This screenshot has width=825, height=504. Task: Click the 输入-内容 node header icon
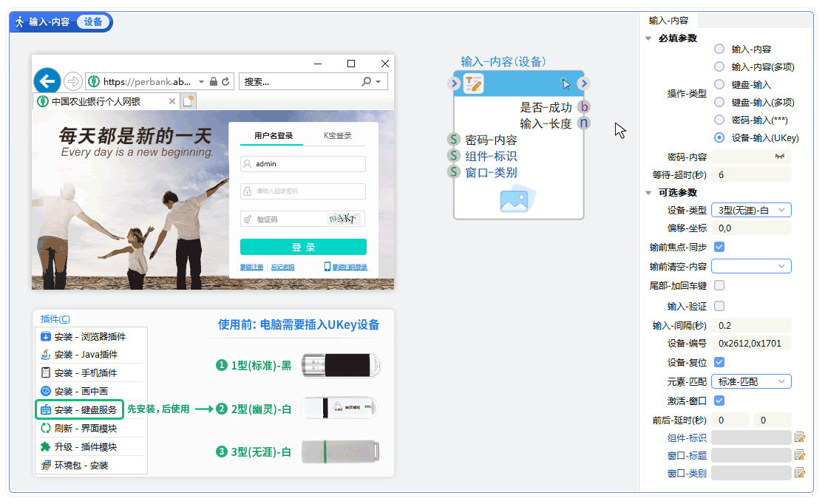click(473, 84)
